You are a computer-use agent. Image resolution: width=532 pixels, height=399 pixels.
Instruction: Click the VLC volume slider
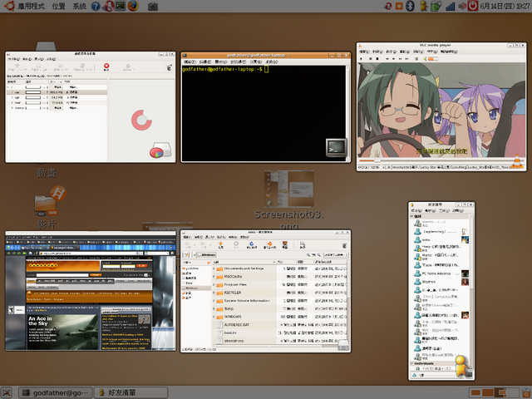coord(433,59)
